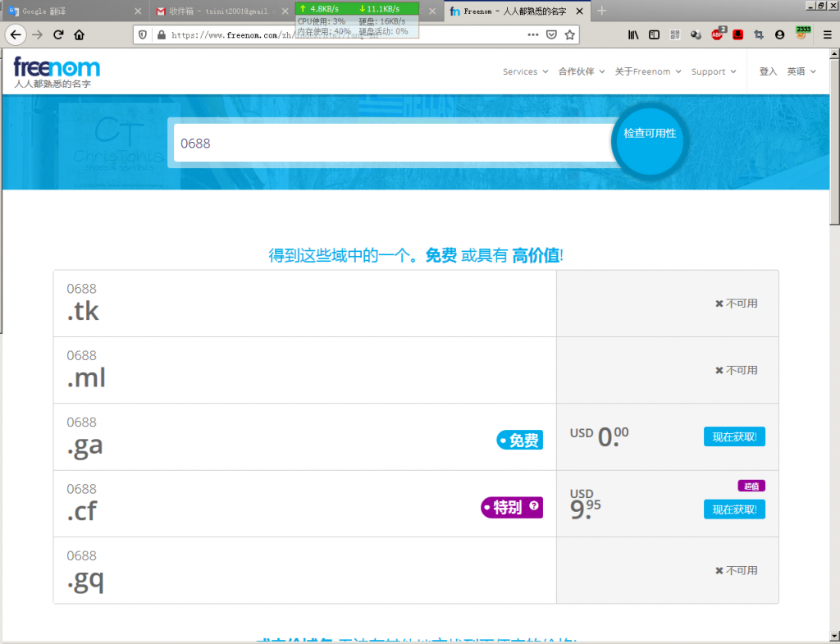Click the download speed 11.1KB/s indicator
This screenshot has width=840, height=644.
click(x=379, y=8)
